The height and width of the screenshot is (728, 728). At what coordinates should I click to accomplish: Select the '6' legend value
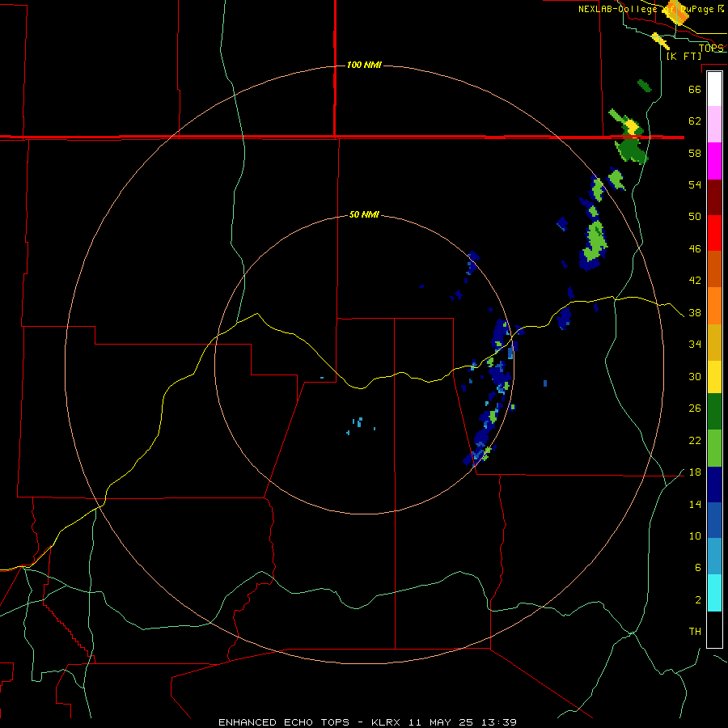click(698, 568)
